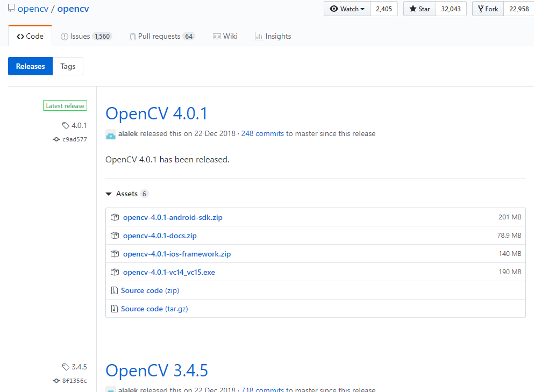Open the 3.4.5 tag link
The image size is (534, 392).
point(79,367)
